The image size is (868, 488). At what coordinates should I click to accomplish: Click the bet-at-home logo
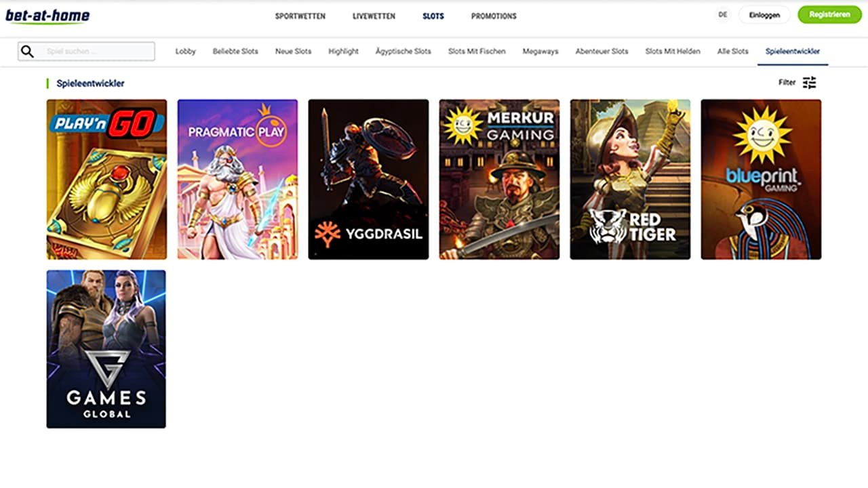click(x=47, y=16)
